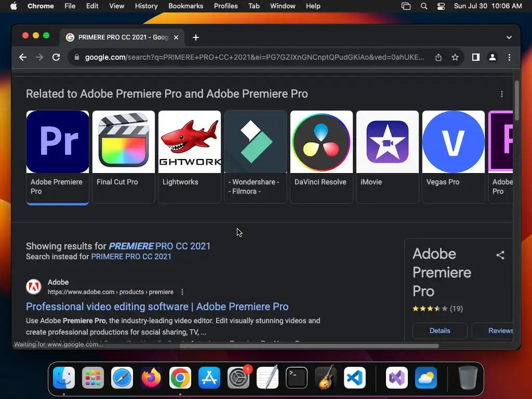Open the Edit menu in menu bar

click(92, 6)
